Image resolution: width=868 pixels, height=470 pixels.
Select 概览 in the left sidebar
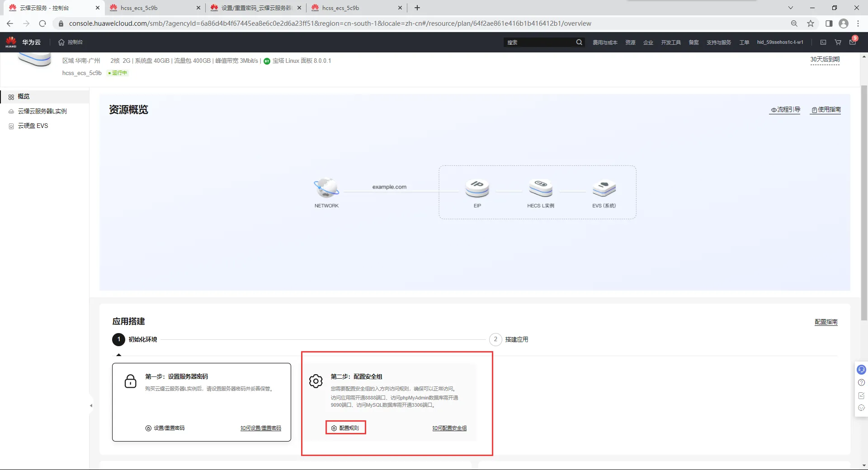point(45,97)
